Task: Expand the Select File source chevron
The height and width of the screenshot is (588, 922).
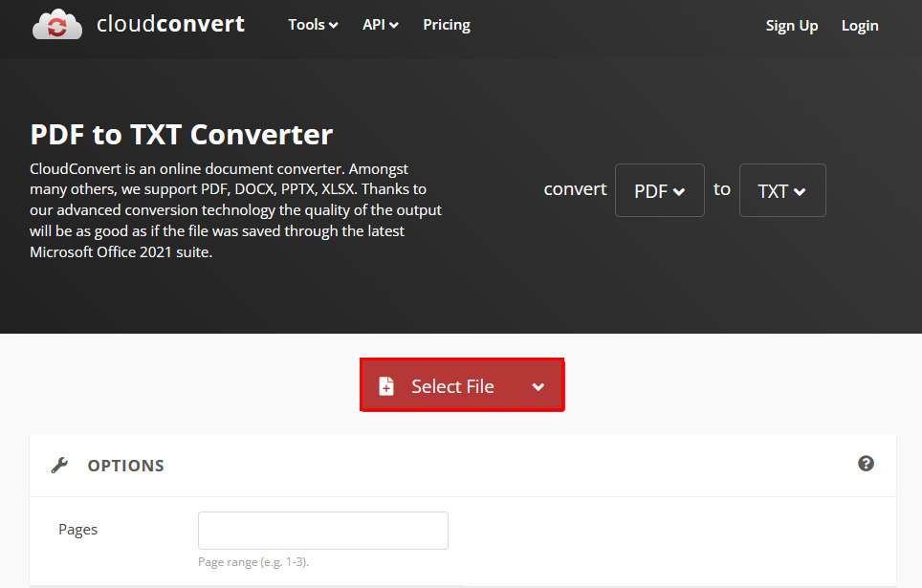Action: pyautogui.click(x=538, y=387)
